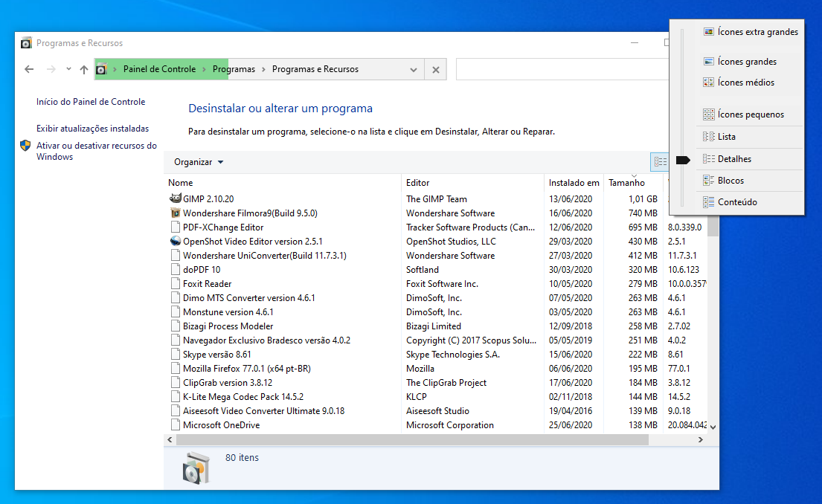Click the Lista view icon

coord(708,136)
